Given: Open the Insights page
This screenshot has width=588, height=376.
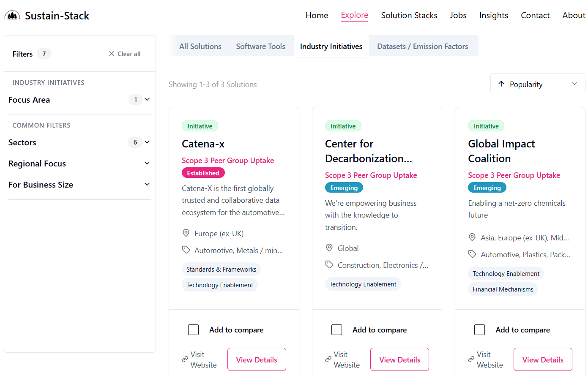Looking at the screenshot, I should pyautogui.click(x=493, y=16).
